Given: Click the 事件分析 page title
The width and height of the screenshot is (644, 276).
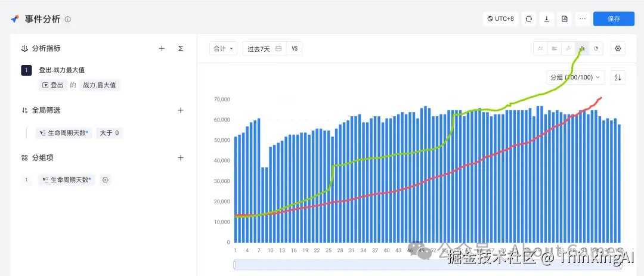Looking at the screenshot, I should coord(42,19).
